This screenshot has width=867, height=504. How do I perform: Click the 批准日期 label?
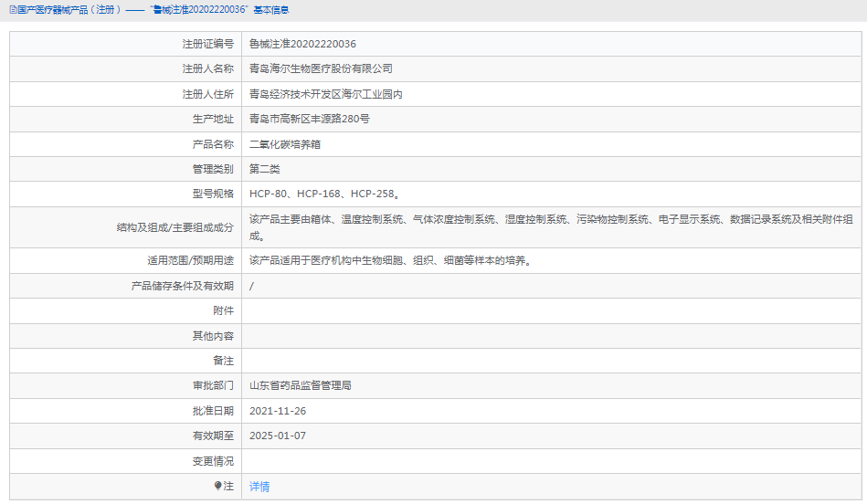tap(213, 411)
